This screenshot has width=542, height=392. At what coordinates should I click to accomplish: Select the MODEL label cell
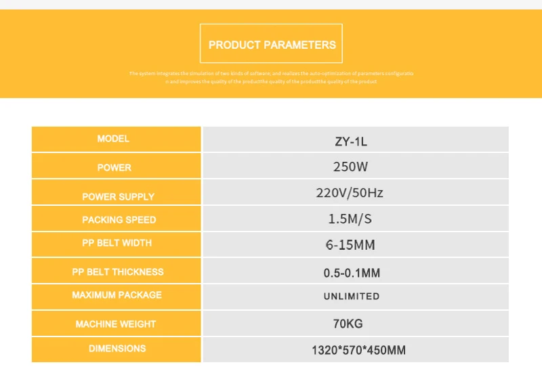[116, 139]
